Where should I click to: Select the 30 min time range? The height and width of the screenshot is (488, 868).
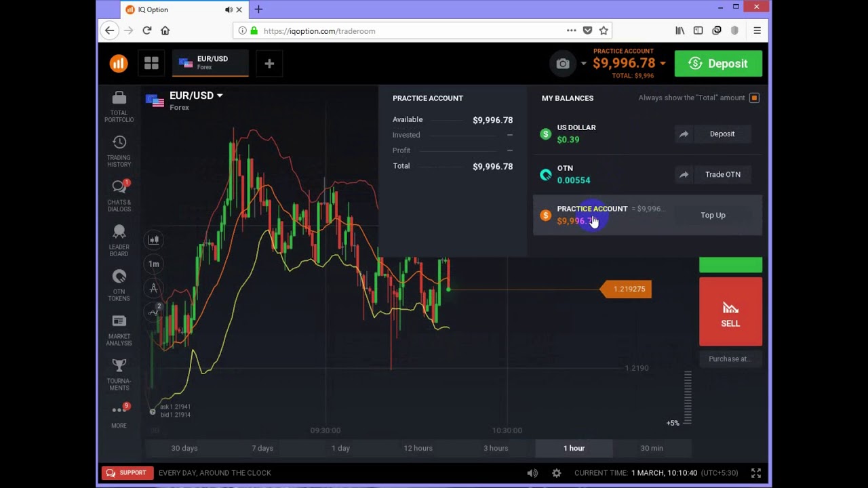point(652,448)
